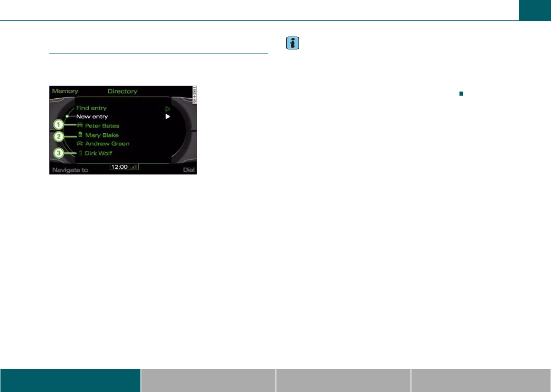Select the Peter Bates directory entry
This screenshot has width=551, height=392.
(102, 126)
